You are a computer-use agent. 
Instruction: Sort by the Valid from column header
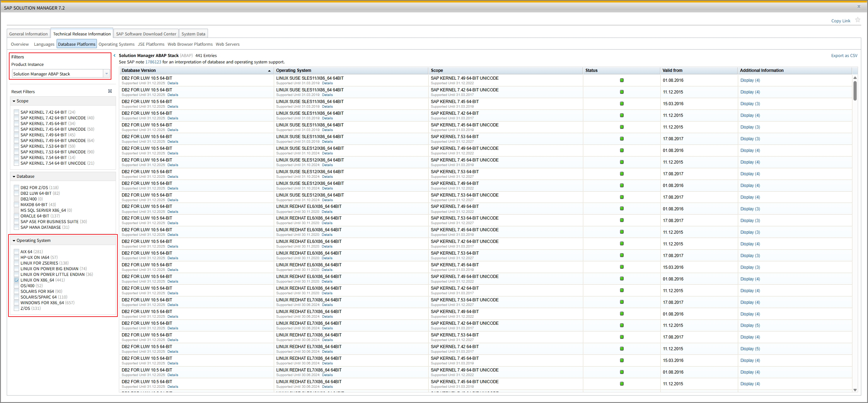tap(699, 70)
